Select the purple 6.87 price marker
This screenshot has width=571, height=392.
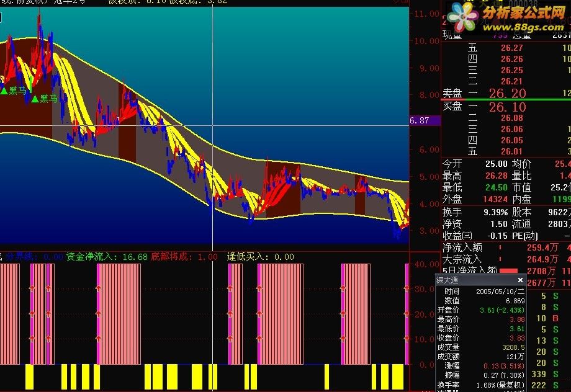(x=425, y=120)
